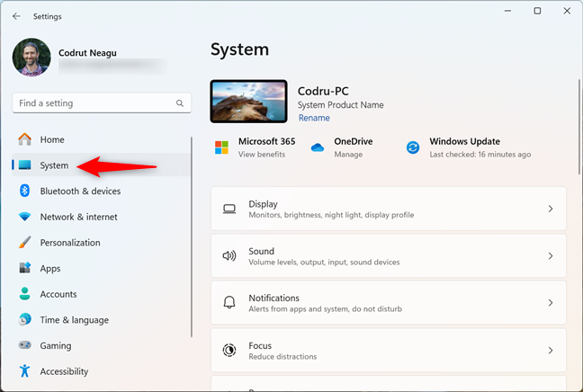583x392 pixels.
Task: Click the Codru-PC computer name text
Action: pos(323,91)
